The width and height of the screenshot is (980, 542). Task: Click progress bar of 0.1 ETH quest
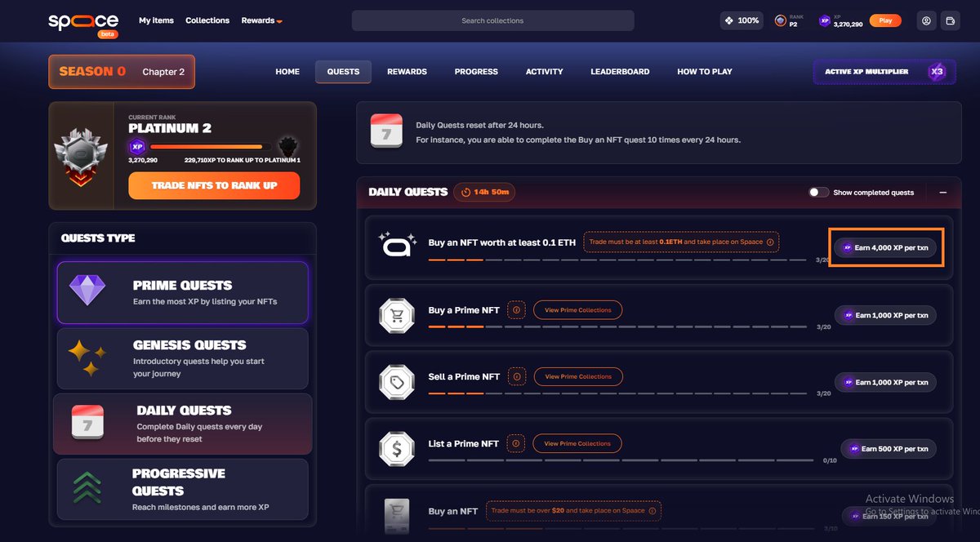[617, 260]
